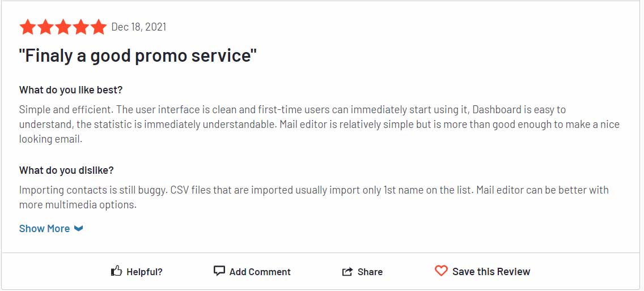Expand the review with Show More link
The image size is (644, 291).
[x=44, y=229]
